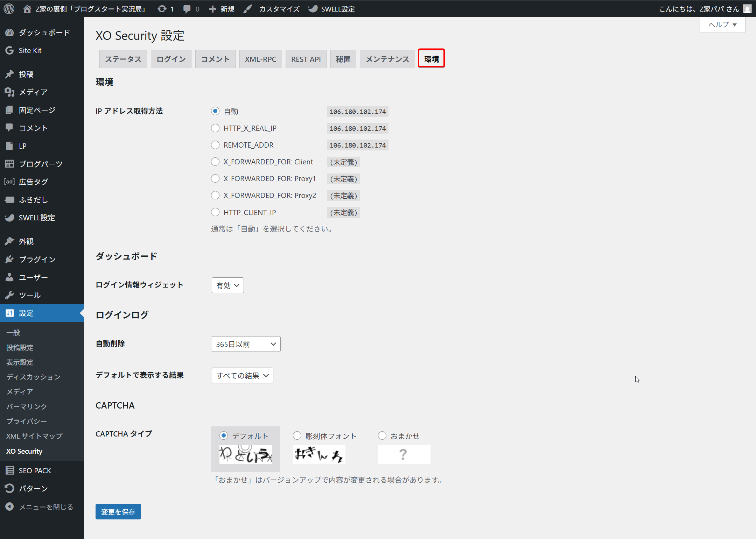
Task: Open the XO Security submenu link
Action: [x=24, y=451]
